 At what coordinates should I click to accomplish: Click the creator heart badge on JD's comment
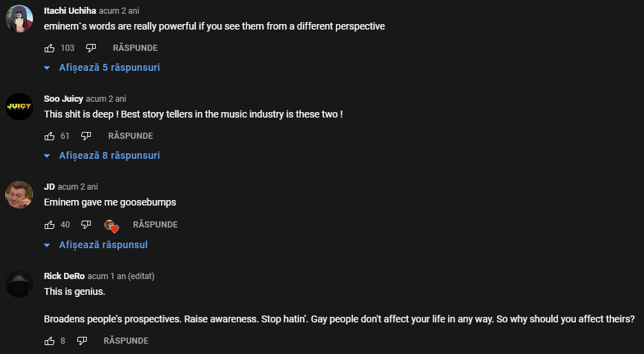pos(111,225)
